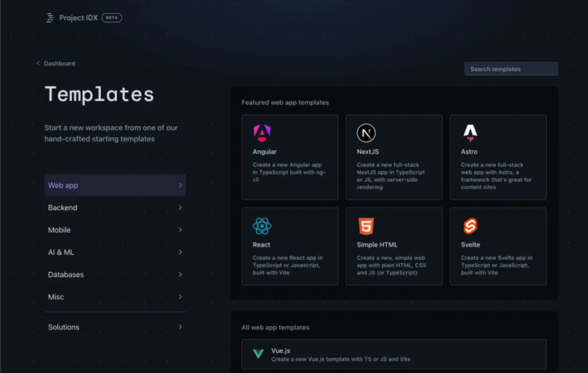588x373 pixels.
Task: Click the Svelte logo icon
Action: tap(470, 226)
